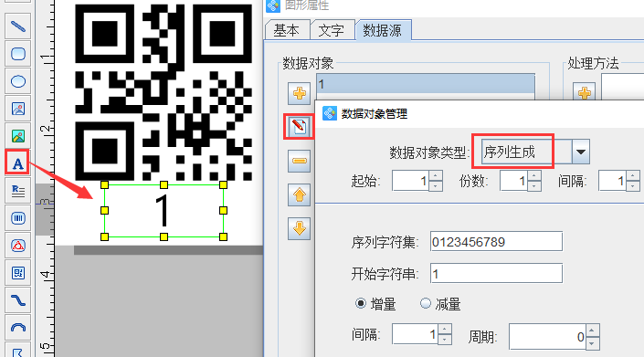Click the edit data object pencil icon
The height and width of the screenshot is (357, 644).
click(299, 127)
